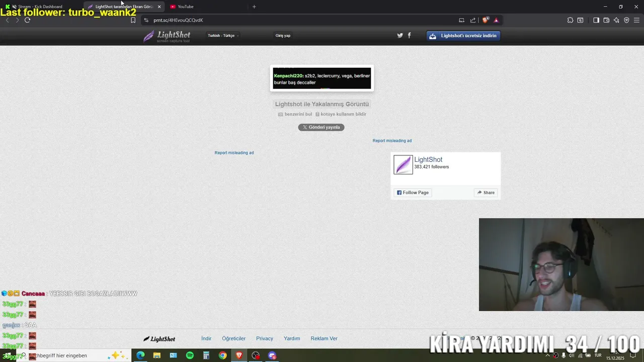Click Lightshot'ı ücretsiz indirin download button
The height and width of the screenshot is (362, 644).
[463, 36]
